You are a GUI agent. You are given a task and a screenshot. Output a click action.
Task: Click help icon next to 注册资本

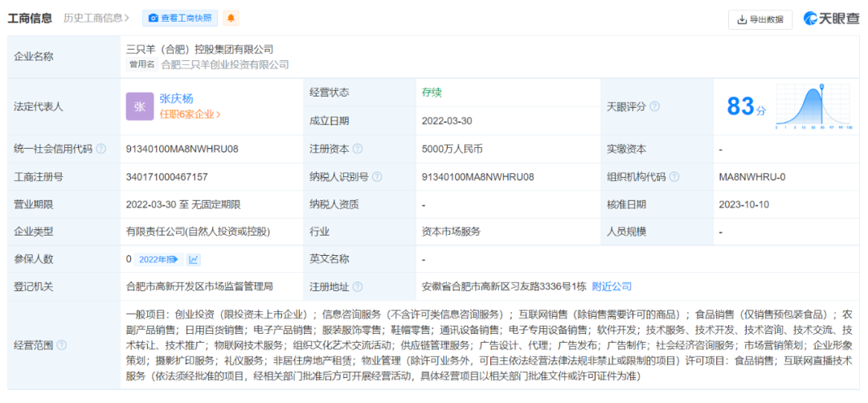pyautogui.click(x=358, y=149)
